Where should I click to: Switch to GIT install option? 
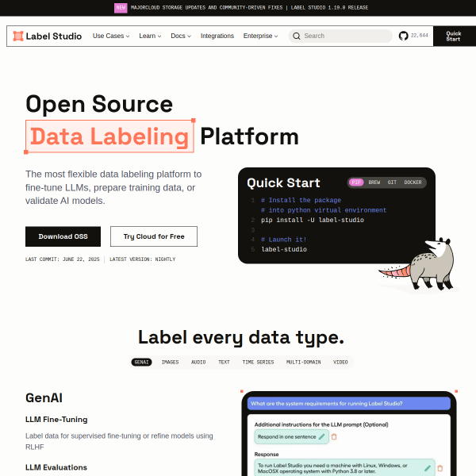pos(392,182)
